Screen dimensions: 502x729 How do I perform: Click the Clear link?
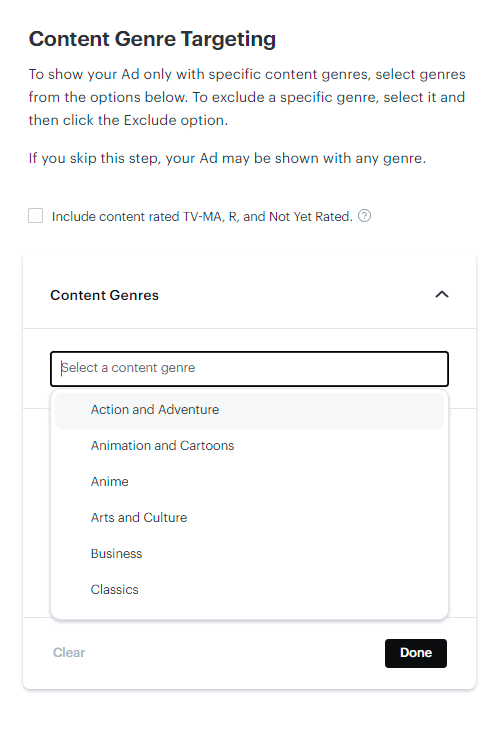[69, 653]
